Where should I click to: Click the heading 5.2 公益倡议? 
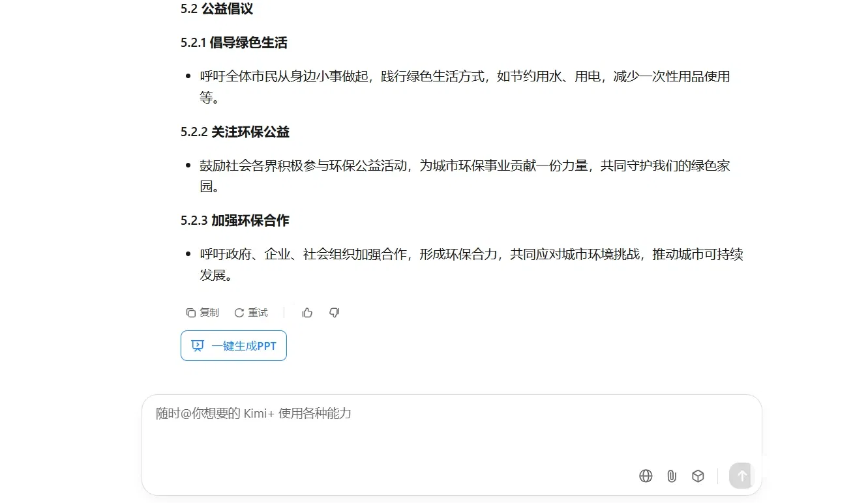click(x=217, y=9)
